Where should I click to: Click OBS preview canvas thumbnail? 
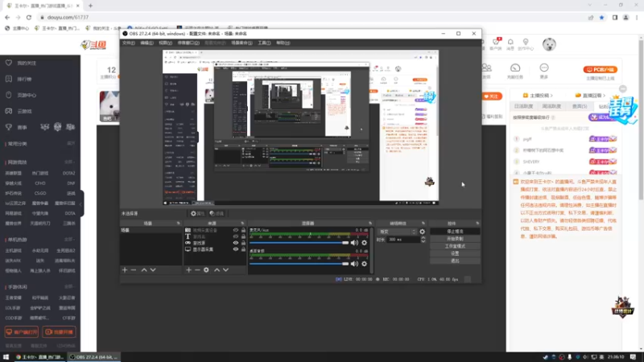tap(300, 128)
